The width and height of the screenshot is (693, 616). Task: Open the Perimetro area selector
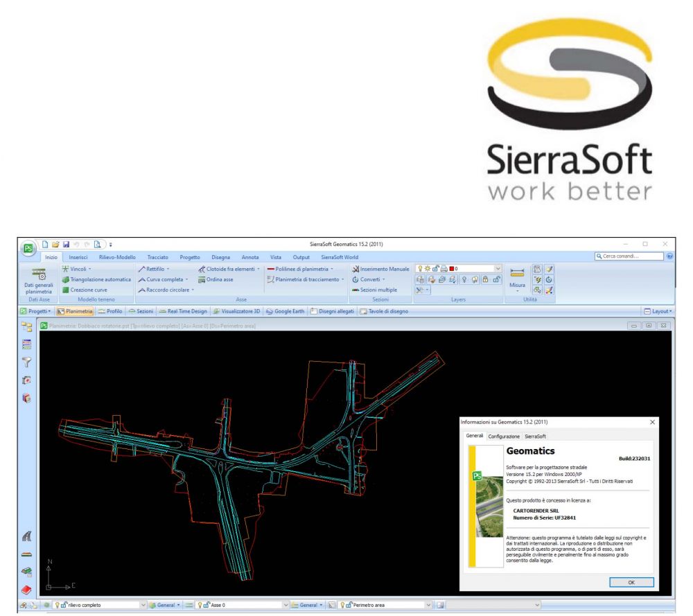[385, 605]
